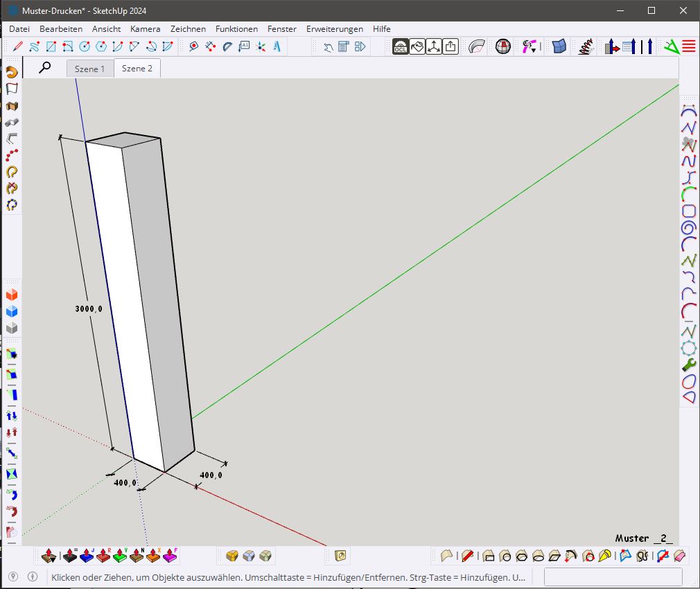The height and width of the screenshot is (589, 700).
Task: Click the blue solid cube icon
Action: [x=12, y=311]
